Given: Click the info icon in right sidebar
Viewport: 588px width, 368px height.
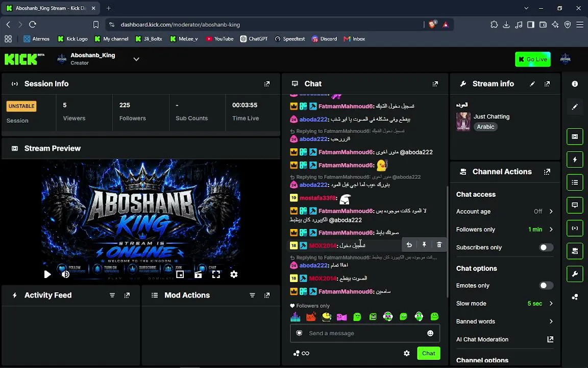Looking at the screenshot, I should (x=575, y=84).
